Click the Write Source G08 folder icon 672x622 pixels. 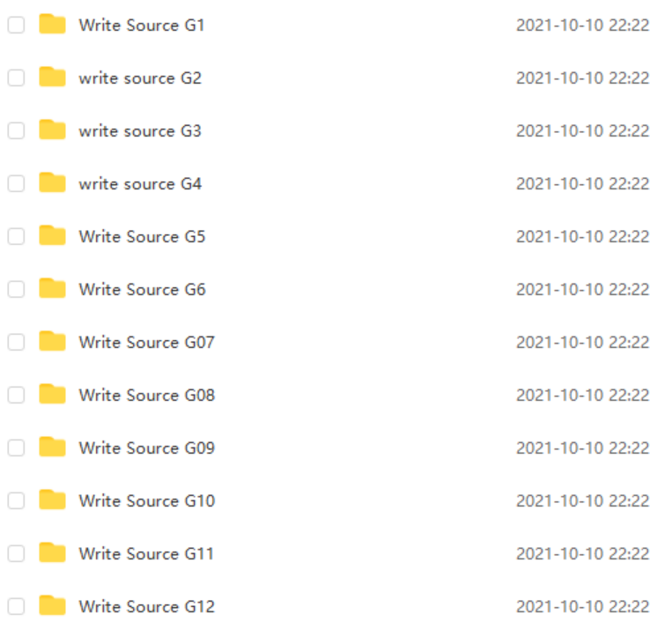(x=52, y=394)
